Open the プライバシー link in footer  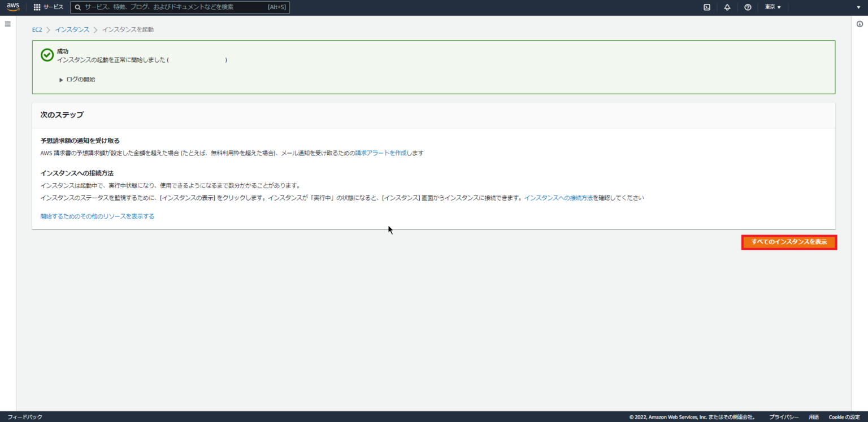click(783, 417)
